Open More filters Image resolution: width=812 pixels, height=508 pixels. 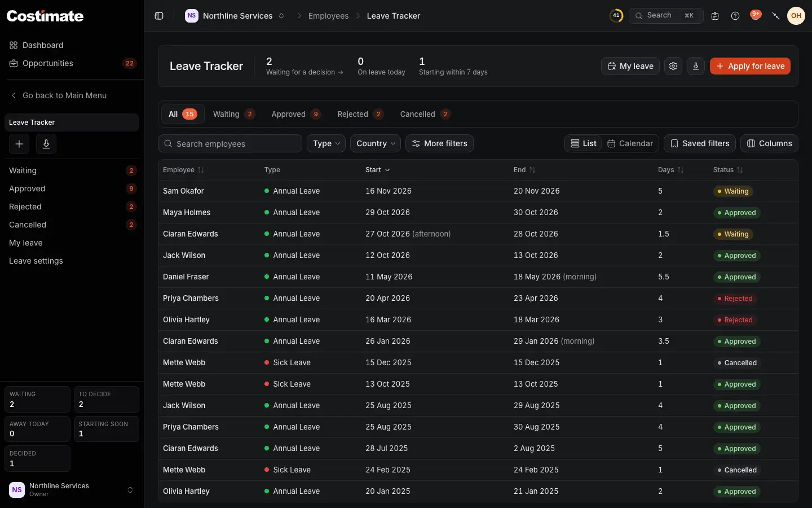tap(439, 143)
